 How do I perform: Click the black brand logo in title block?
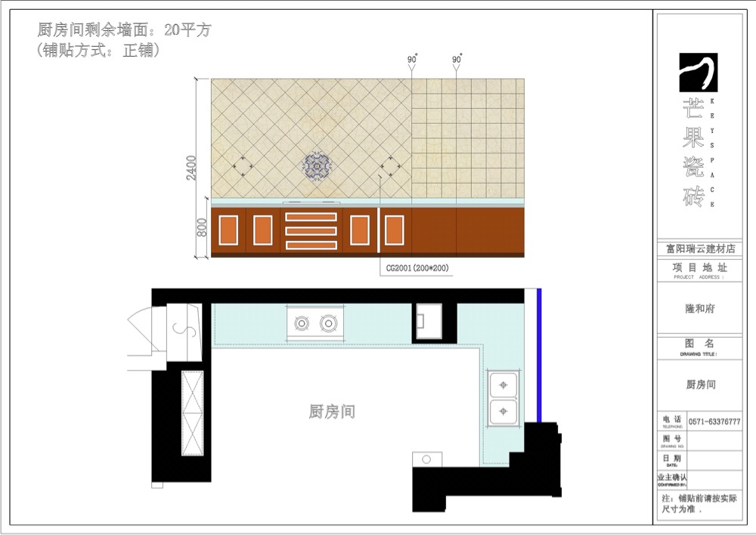click(x=698, y=73)
